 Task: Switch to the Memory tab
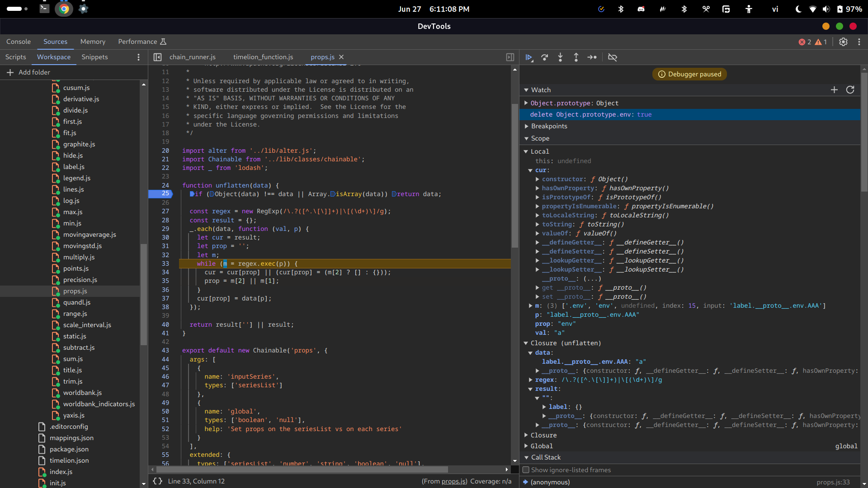point(93,42)
